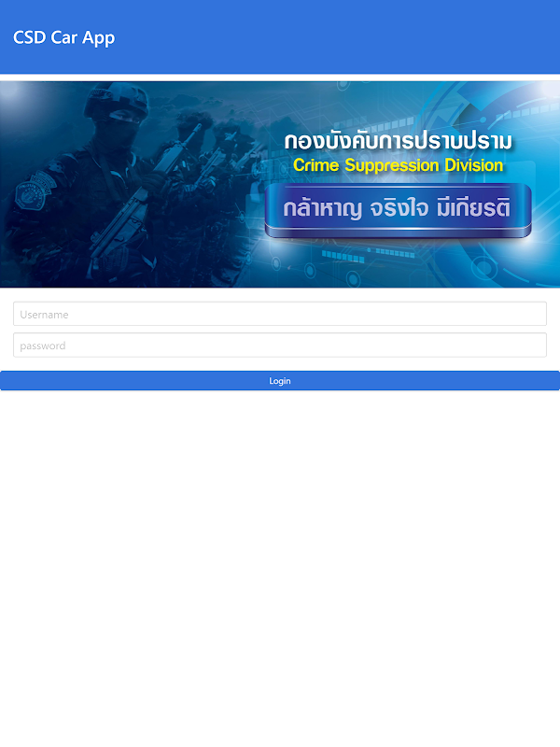Focus the password input field

pyautogui.click(x=279, y=345)
